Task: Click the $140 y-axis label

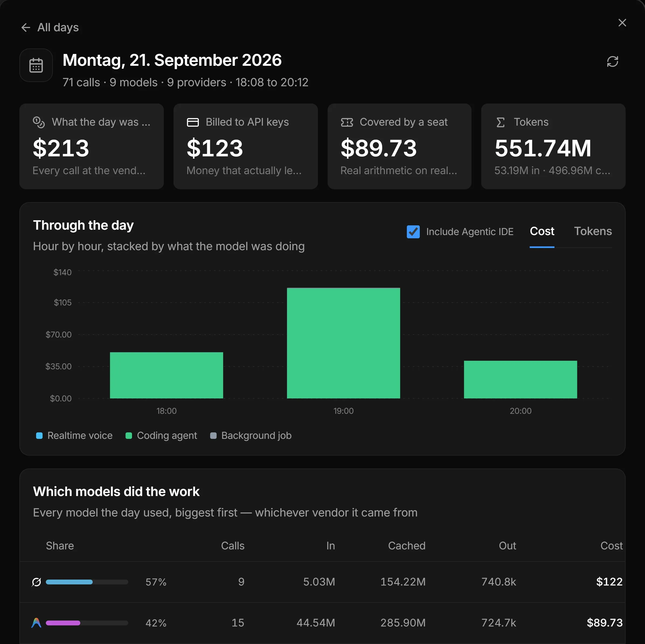Action: (63, 273)
